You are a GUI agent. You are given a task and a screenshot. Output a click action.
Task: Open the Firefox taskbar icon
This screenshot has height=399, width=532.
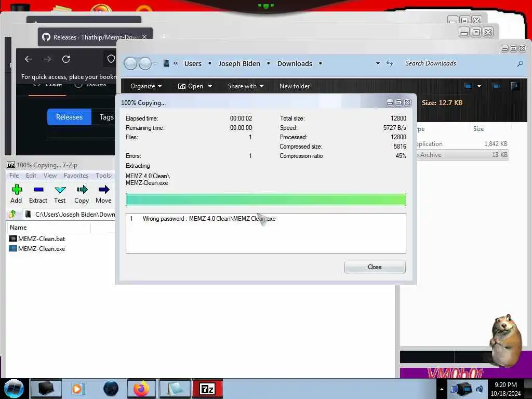click(x=141, y=389)
